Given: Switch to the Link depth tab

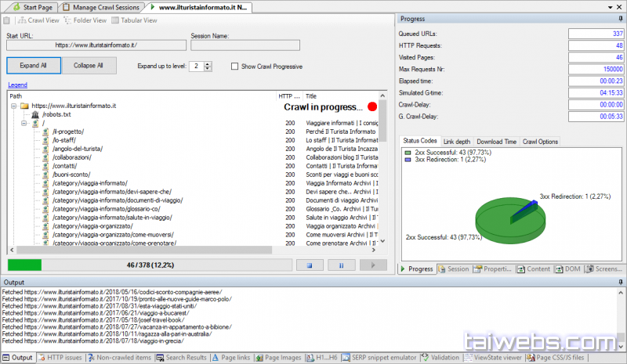Looking at the screenshot, I should (457, 142).
